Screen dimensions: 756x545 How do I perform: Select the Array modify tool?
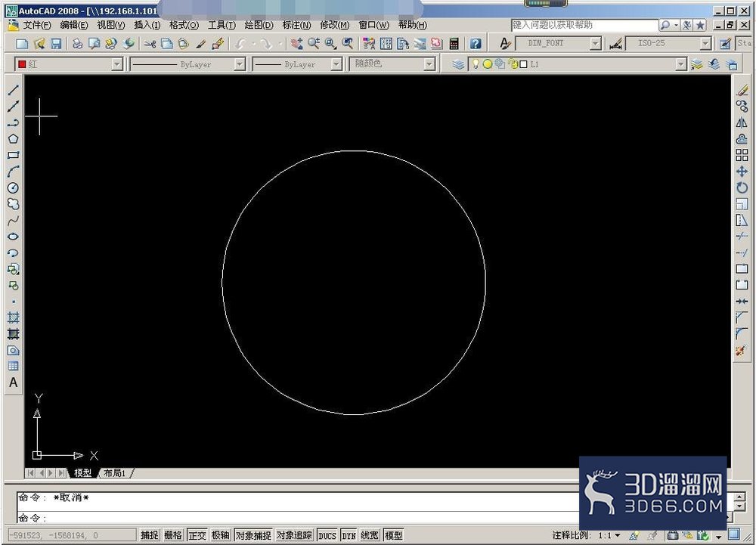pos(742,155)
